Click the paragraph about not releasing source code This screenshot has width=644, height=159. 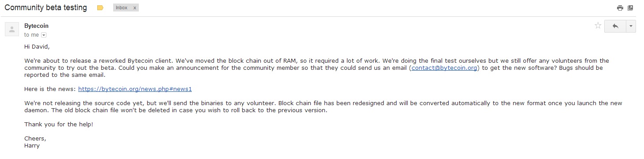(323, 106)
